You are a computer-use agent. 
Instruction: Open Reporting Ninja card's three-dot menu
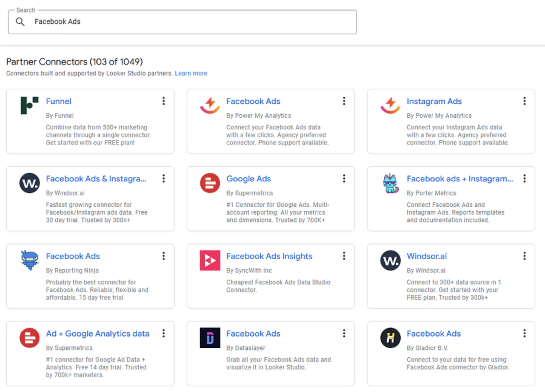[164, 256]
